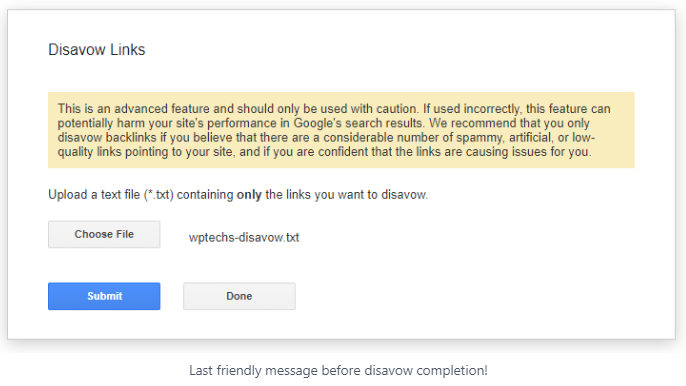
Task: Click "spammy, artificial, or low-" phrase
Action: point(525,137)
